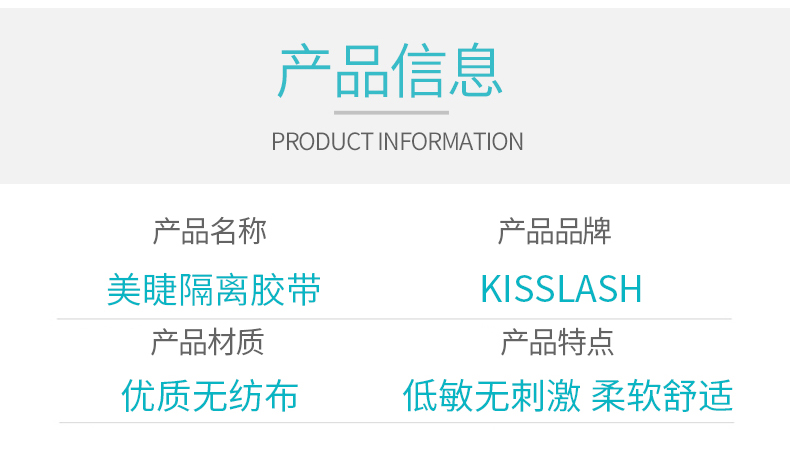The image size is (790, 462).
Task: Select the 产品特点 label
Action: click(x=557, y=342)
